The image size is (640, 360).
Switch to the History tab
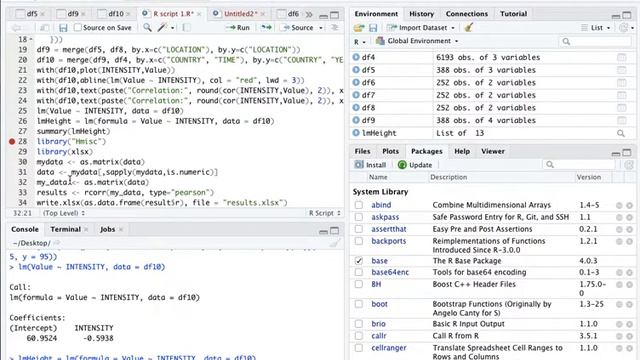point(421,14)
